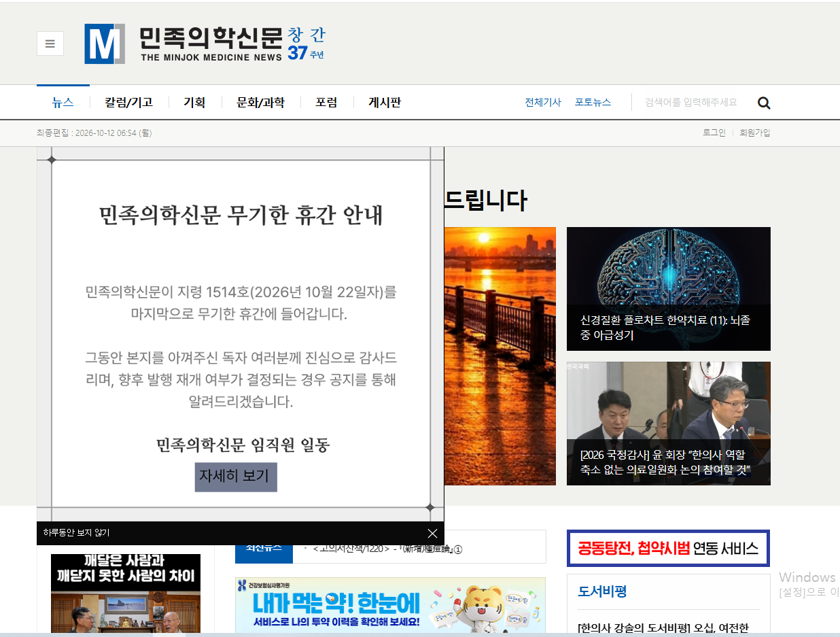Open the 공동탕전, 첩약시범 연동 서비스 banner

click(x=669, y=548)
